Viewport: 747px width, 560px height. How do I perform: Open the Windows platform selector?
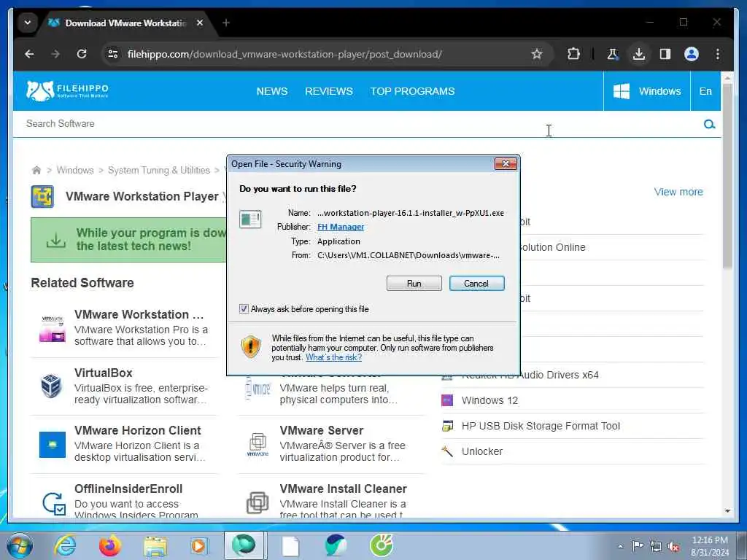point(646,91)
